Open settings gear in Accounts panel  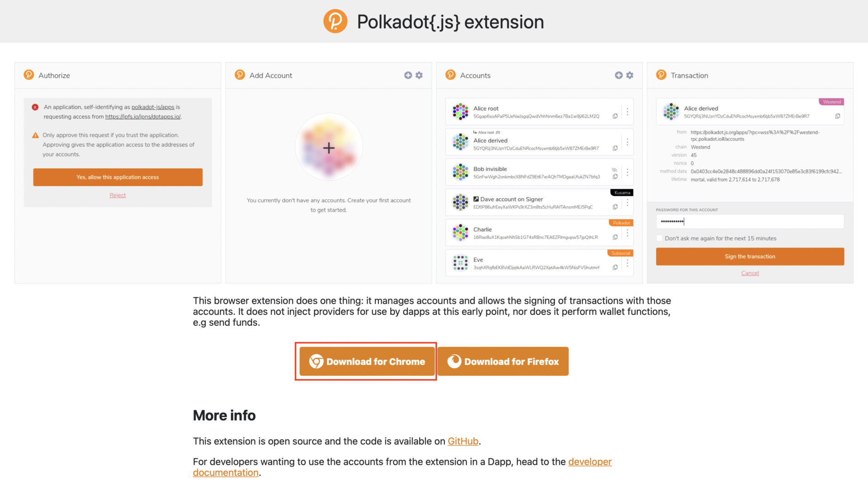(630, 76)
